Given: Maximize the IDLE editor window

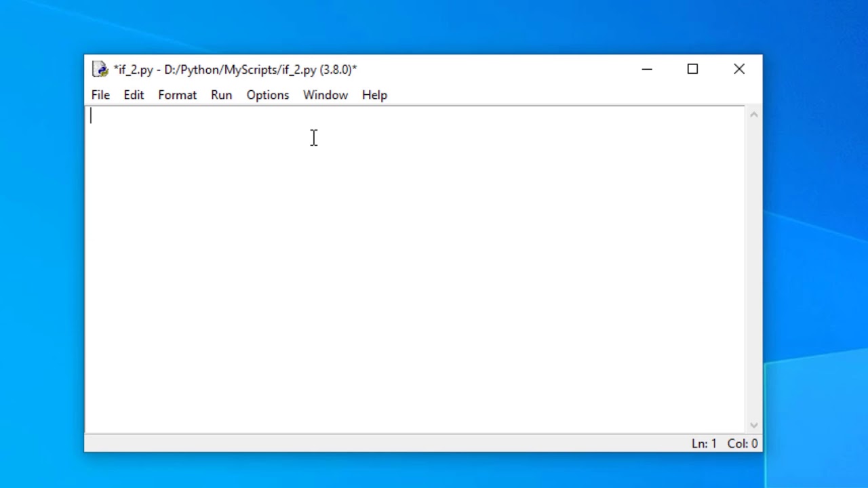Looking at the screenshot, I should pos(692,69).
